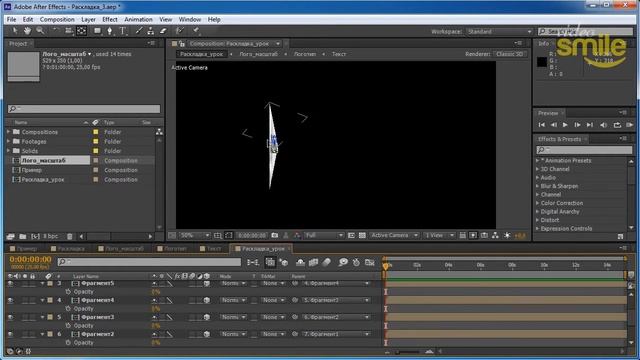Click trash delete icon in Project panel
This screenshot has height=360, width=640.
click(70, 236)
